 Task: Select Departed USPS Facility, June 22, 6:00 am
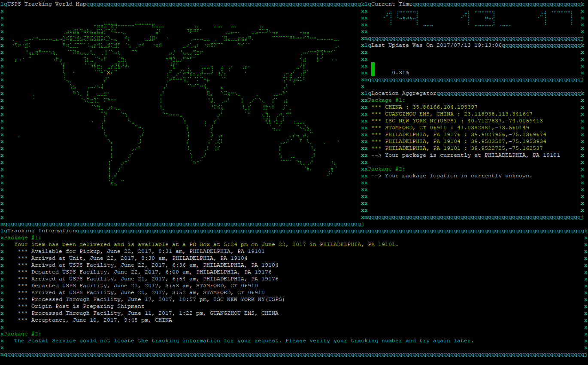[x=145, y=272]
